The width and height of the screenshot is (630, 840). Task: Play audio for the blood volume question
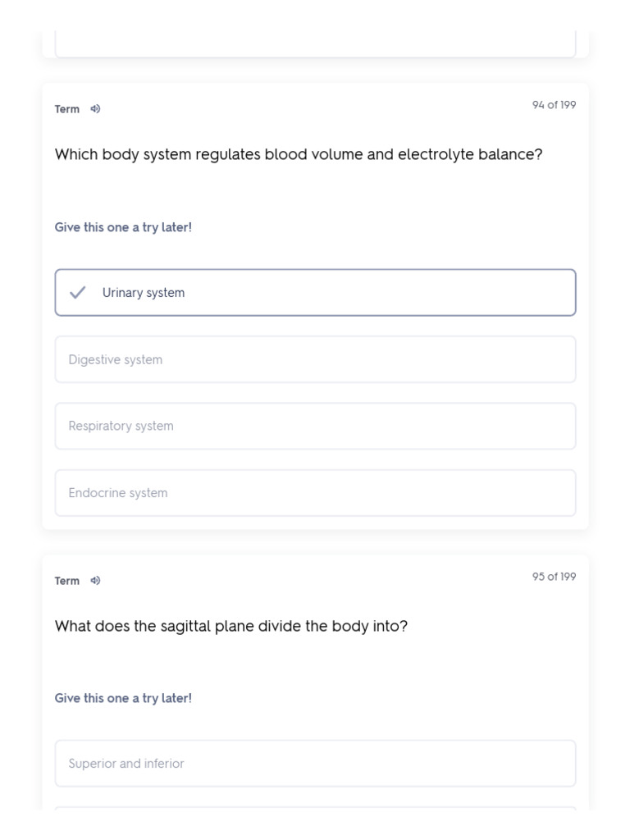[x=95, y=109]
